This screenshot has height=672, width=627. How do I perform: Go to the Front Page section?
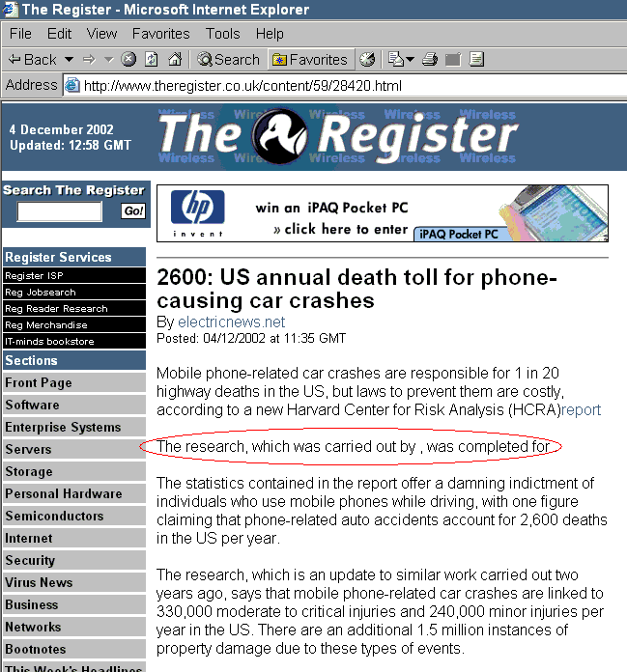[74, 382]
